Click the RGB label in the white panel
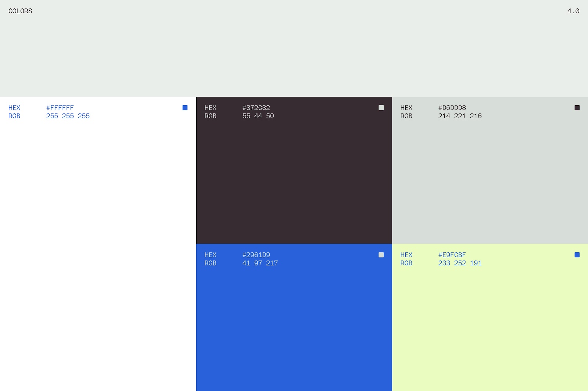 pyautogui.click(x=14, y=116)
